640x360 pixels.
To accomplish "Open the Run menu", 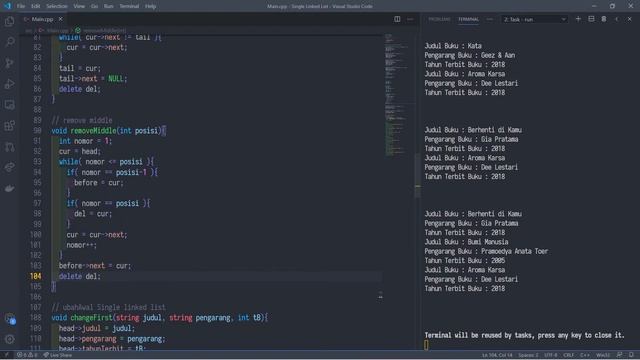I will pos(109,6).
